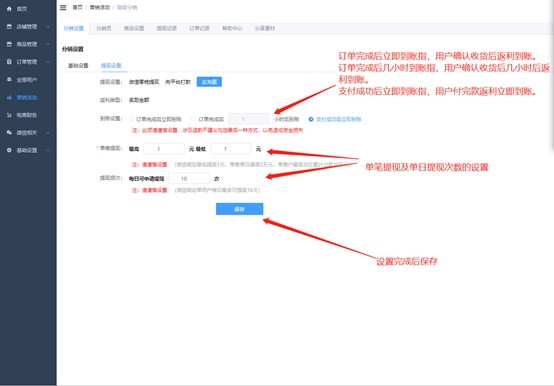This screenshot has width=554, height=386.
Task: Select the 订单完成后立即到账 radio option
Action: click(131, 119)
